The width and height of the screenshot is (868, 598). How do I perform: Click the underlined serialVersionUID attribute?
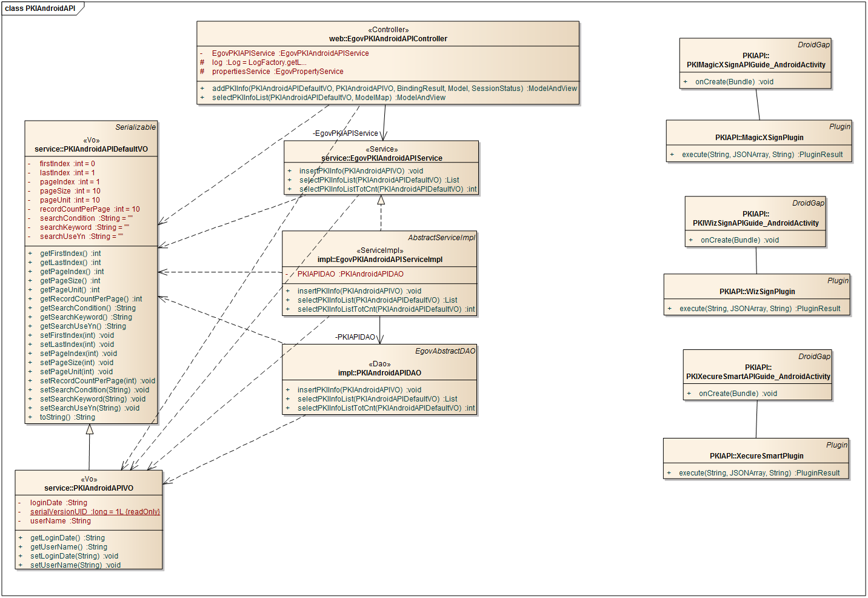point(95,512)
